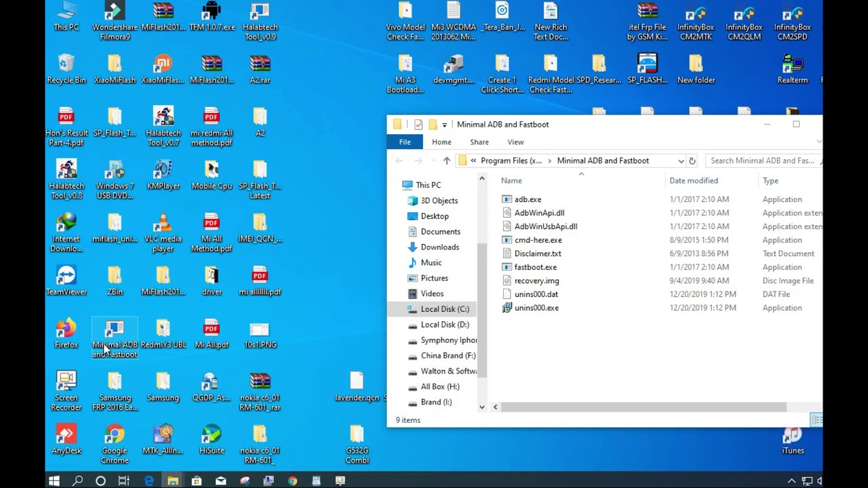868x488 pixels.
Task: Select the Screen Recorder desktop icon
Action: coord(66,391)
